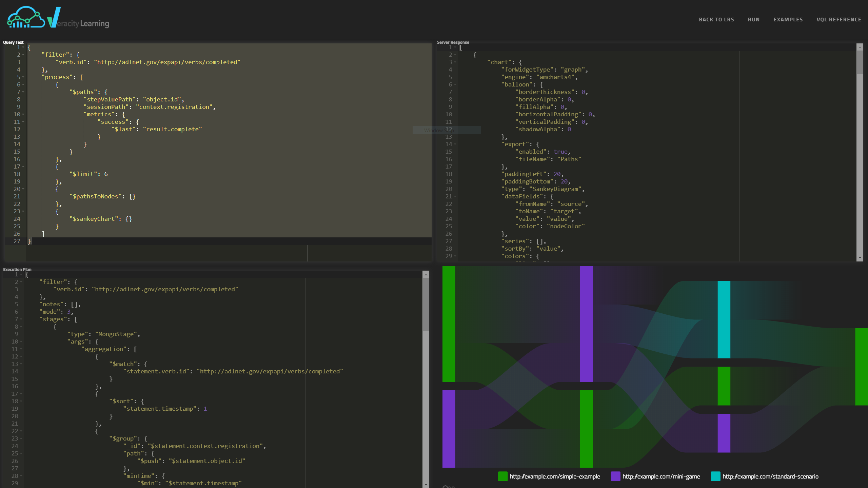The width and height of the screenshot is (868, 488).
Task: Collapse the "process" array fold on query line 5
Action: point(23,77)
